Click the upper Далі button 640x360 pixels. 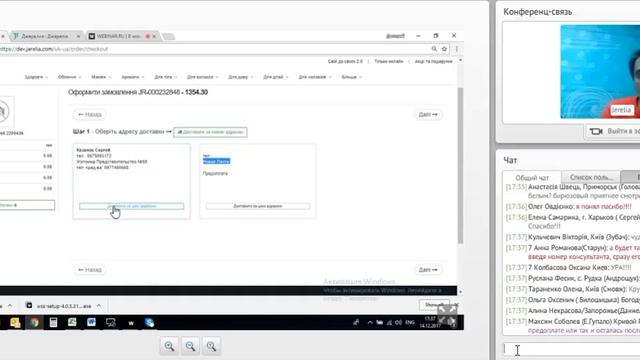pyautogui.click(x=428, y=115)
